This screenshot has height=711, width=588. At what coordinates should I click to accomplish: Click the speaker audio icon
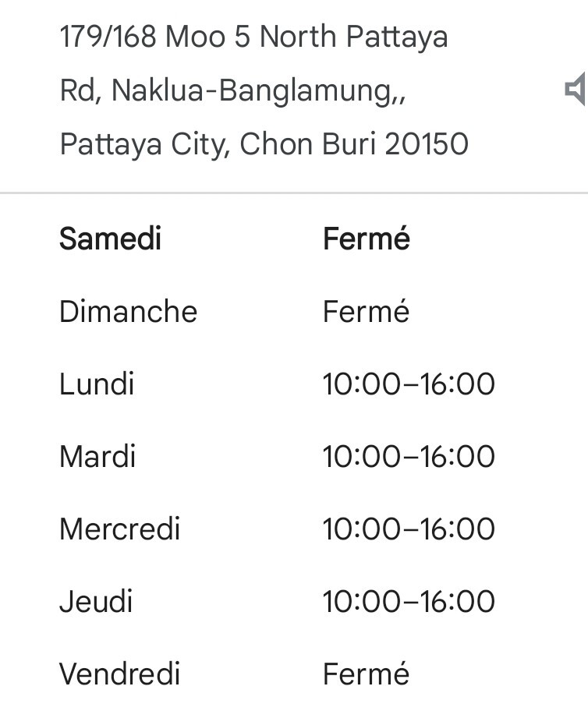pos(576,90)
